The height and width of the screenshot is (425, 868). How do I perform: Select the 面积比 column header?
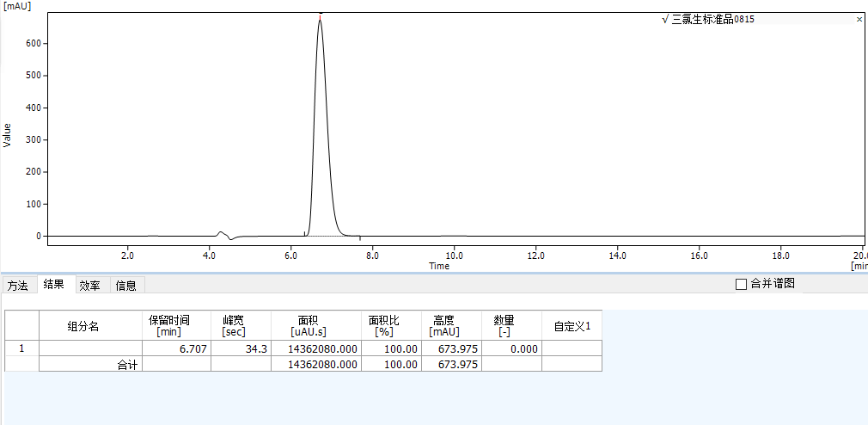point(391,325)
